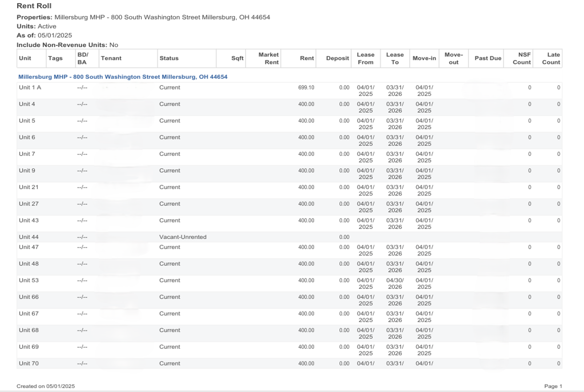Open the blue Millersburg MHP property link
Image resolution: width=584 pixels, height=392 pixels.
coord(123,77)
